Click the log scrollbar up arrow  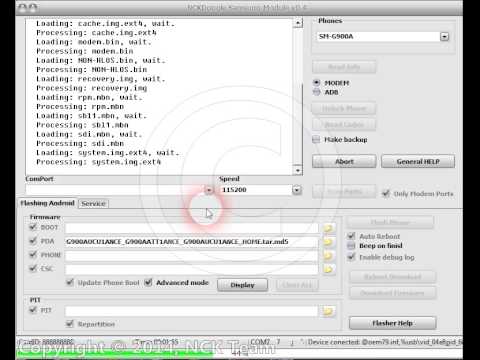click(x=297, y=23)
